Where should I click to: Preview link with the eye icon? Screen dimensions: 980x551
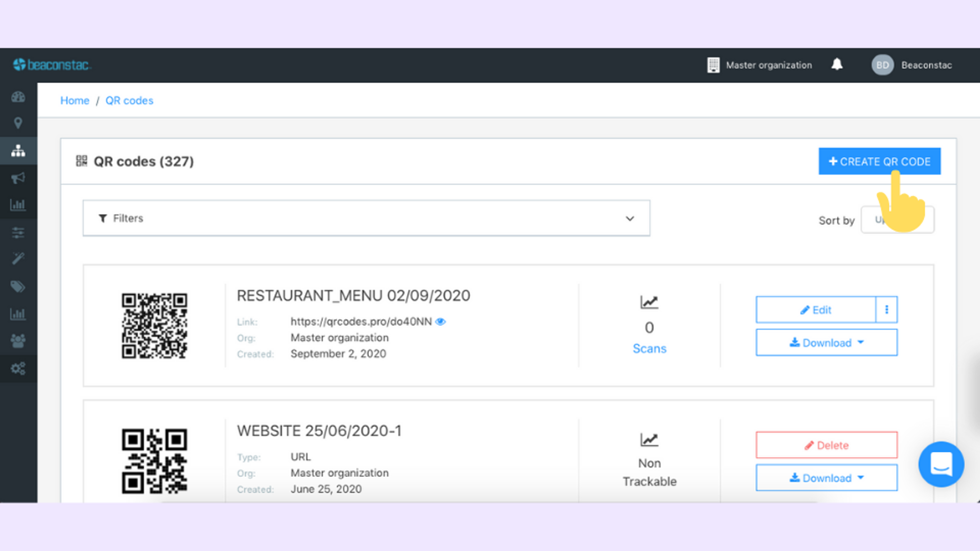pos(440,322)
